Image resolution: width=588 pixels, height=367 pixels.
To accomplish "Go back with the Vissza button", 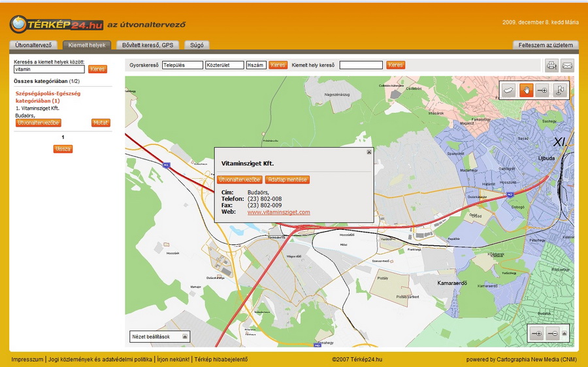I will [63, 149].
